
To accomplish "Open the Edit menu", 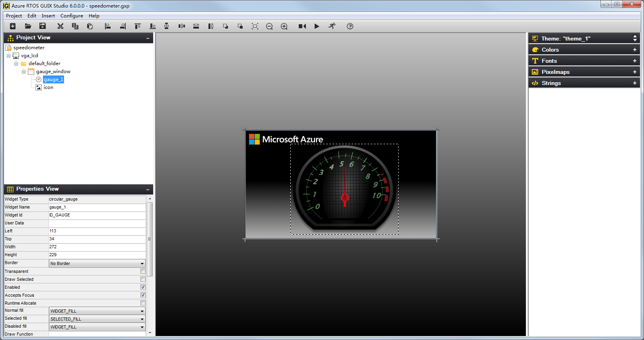I will click(32, 16).
